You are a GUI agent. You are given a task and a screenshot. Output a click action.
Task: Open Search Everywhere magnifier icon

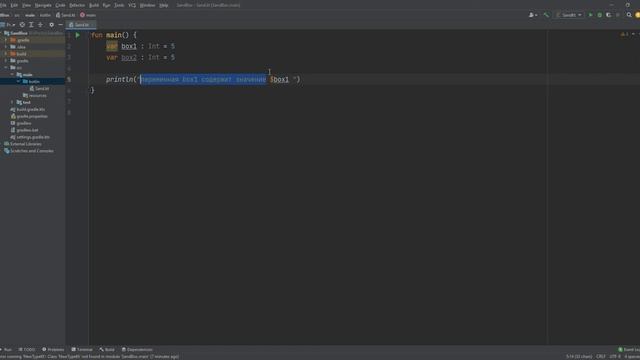tap(629, 15)
